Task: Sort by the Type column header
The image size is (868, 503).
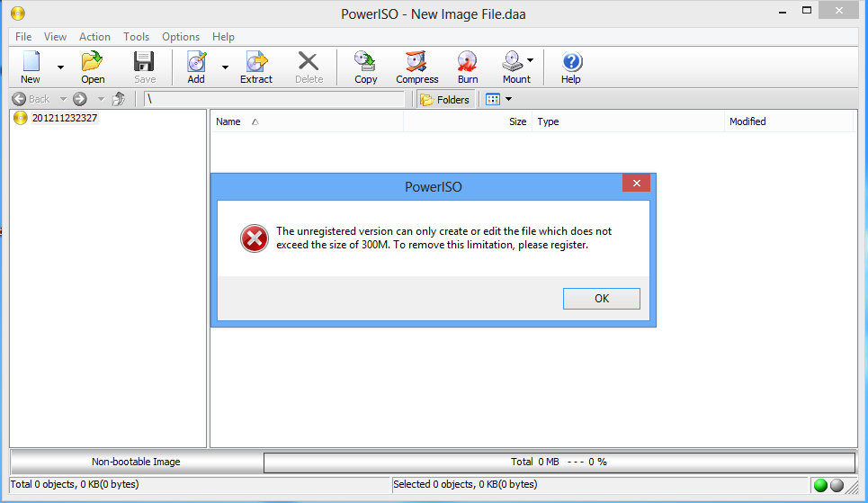Action: coord(629,121)
